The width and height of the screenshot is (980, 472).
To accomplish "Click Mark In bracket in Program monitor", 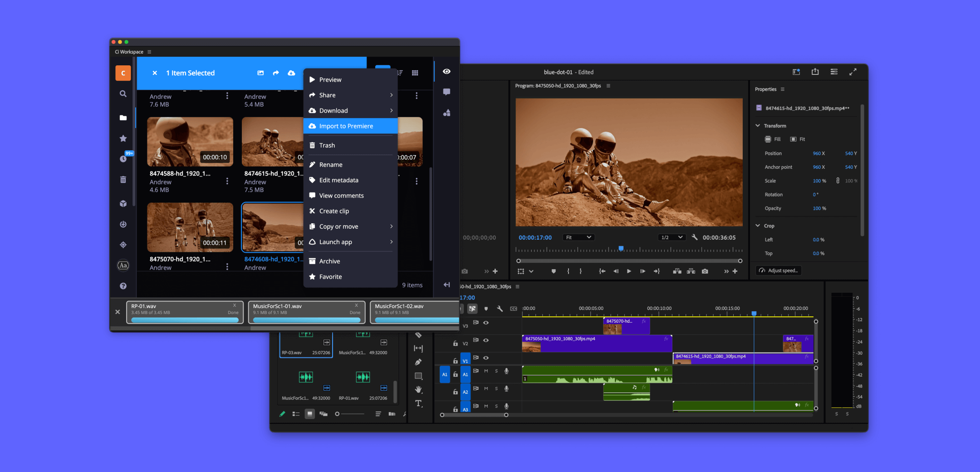I will 568,271.
